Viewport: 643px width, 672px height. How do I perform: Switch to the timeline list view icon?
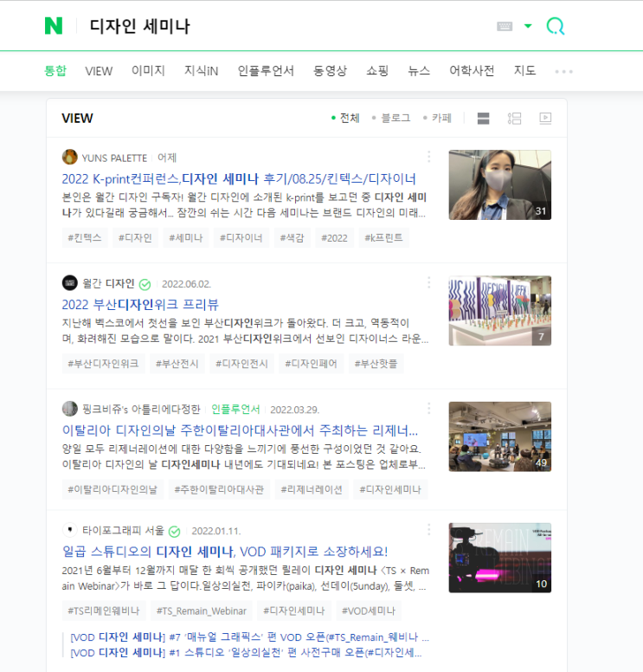click(x=514, y=119)
